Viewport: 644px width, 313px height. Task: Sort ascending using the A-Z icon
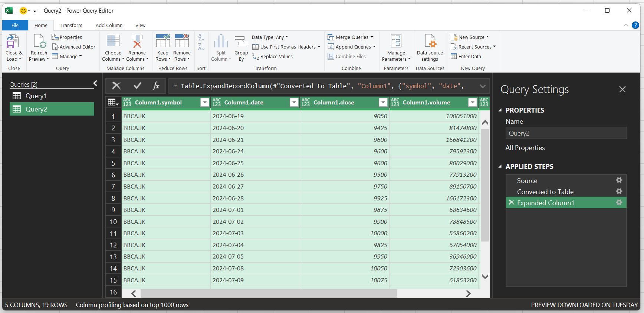point(201,37)
